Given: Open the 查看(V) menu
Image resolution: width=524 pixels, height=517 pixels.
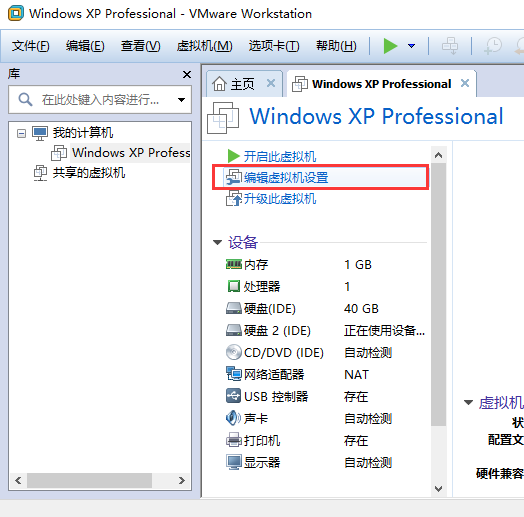Looking at the screenshot, I should [140, 46].
